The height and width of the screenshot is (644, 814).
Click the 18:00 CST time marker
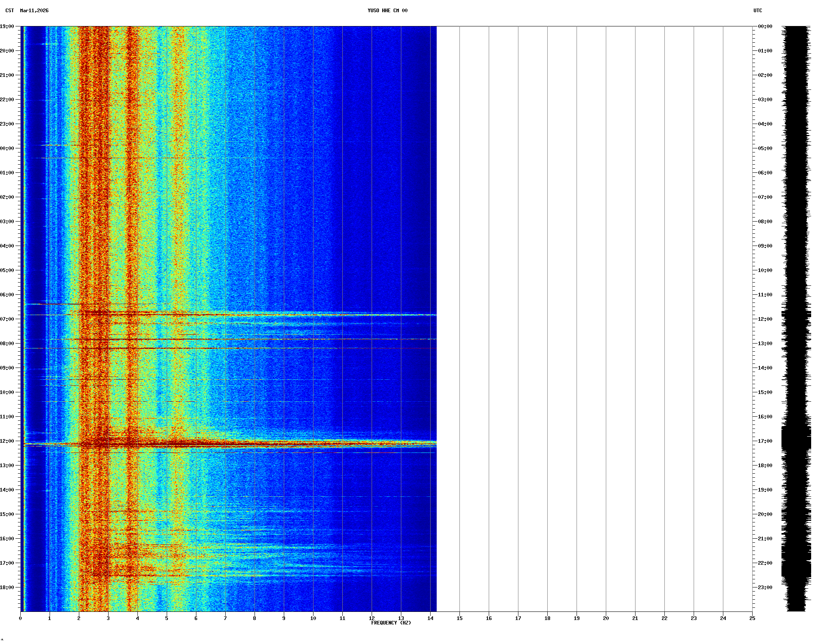[x=7, y=587]
